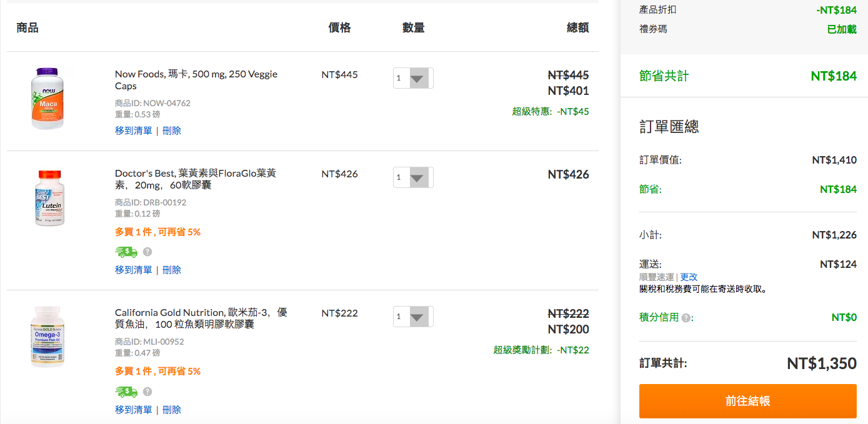Viewport: 868px width, 424px height.
Task: Click the free shipping truck icon under Lutein
Action: 126,252
